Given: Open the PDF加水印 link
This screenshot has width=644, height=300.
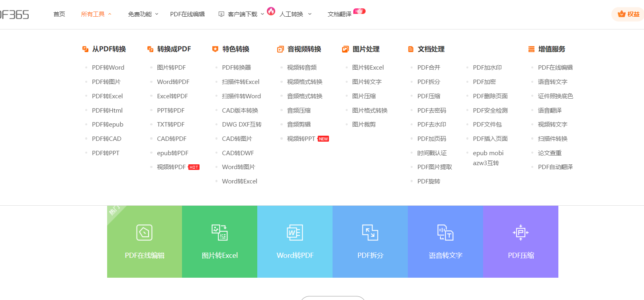Looking at the screenshot, I should coord(487,68).
